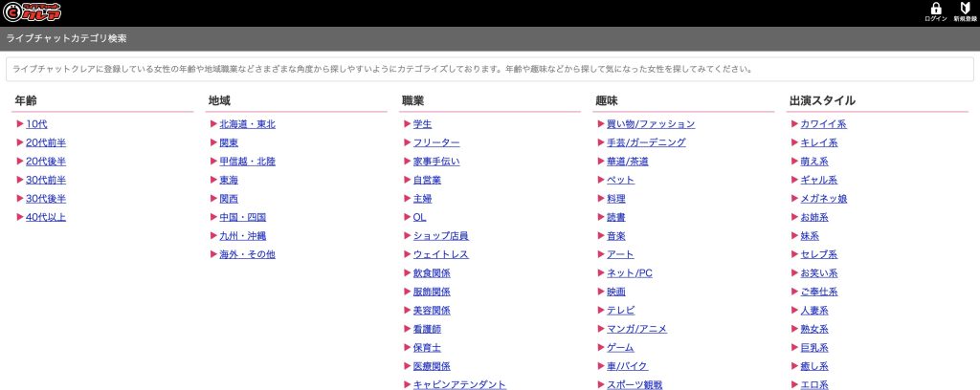Image resolution: width=980 pixels, height=390 pixels.
Task: Open the 新規登録 beginner mark icon
Action: pos(965,11)
